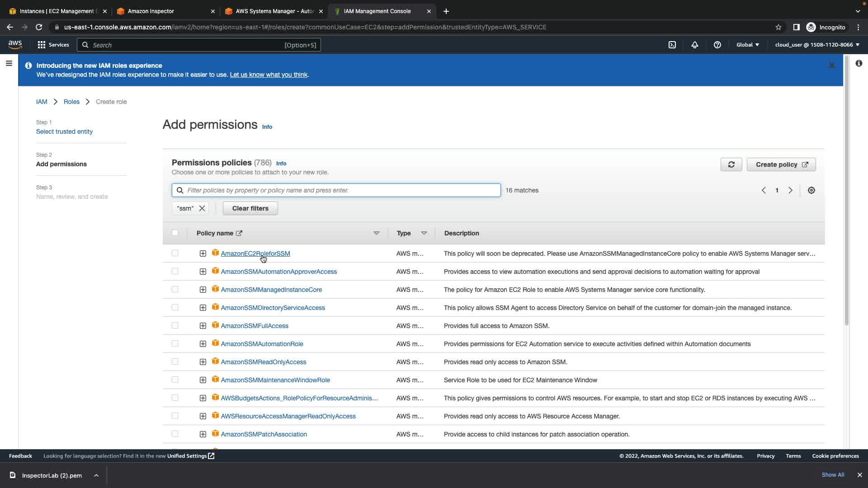Check the AmazonSSMManagedInstanceCore policy checkbox
868x488 pixels.
(x=175, y=290)
